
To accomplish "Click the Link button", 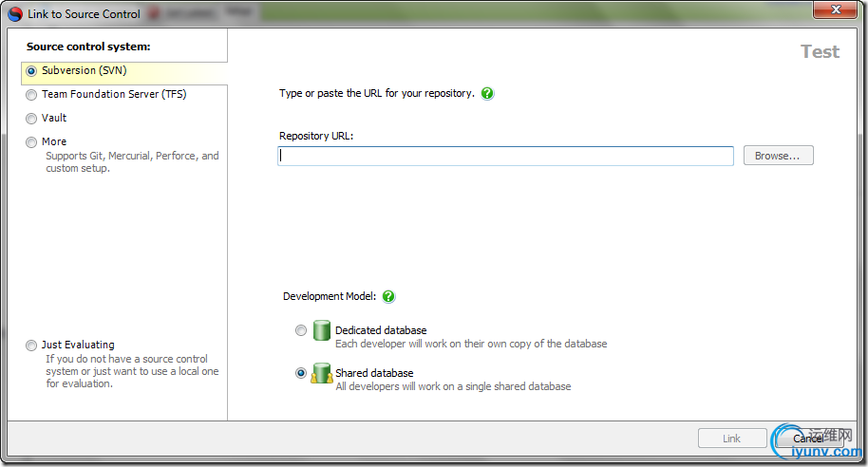I will (x=732, y=439).
